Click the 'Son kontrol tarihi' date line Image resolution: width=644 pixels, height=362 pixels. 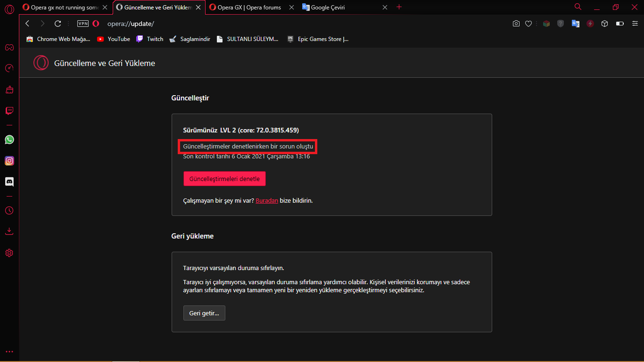246,156
